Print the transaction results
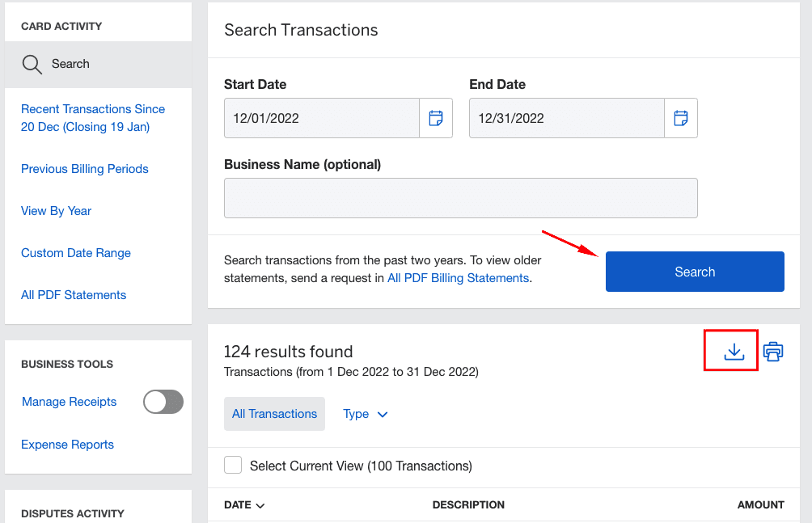 coord(772,352)
